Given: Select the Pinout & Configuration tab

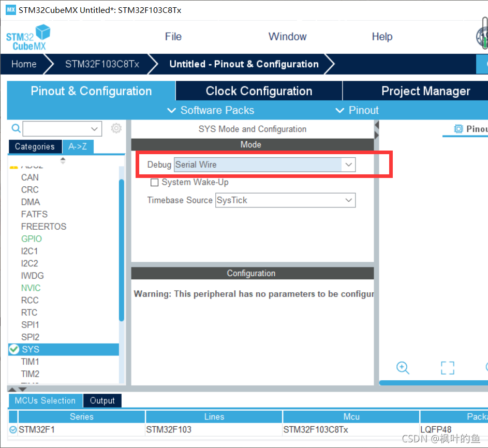Looking at the screenshot, I should pos(91,91).
